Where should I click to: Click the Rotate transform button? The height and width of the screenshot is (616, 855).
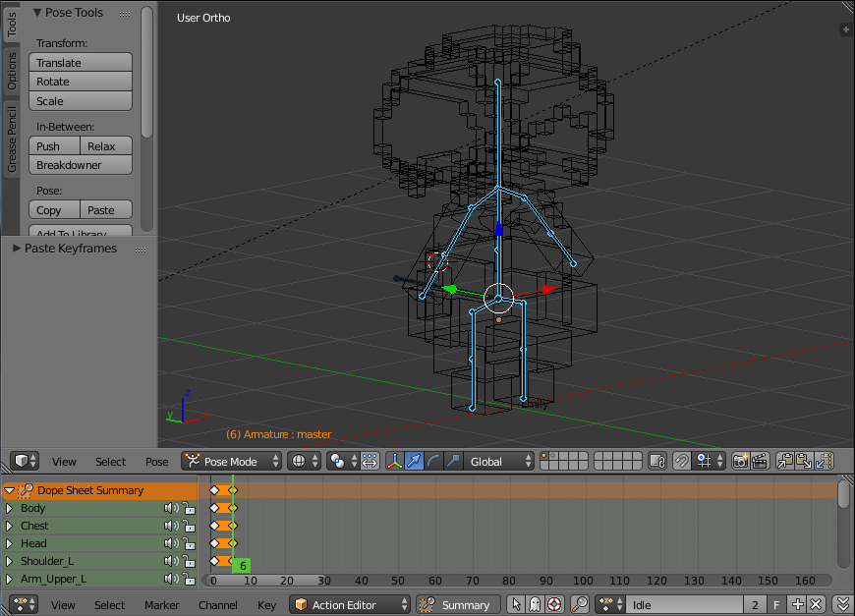(81, 82)
